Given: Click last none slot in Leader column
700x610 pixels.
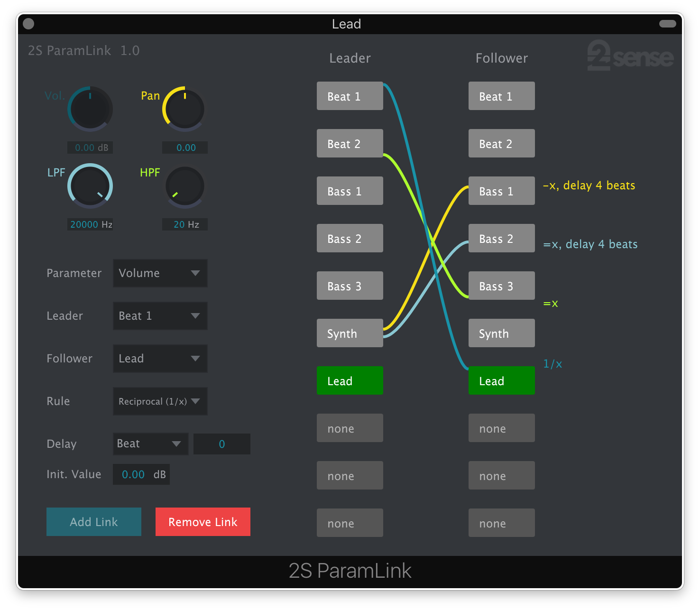Looking at the screenshot, I should click(350, 523).
